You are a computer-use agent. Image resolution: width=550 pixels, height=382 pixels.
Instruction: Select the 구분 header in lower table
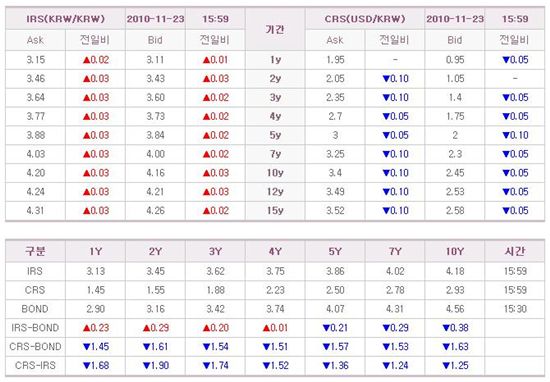coord(35,251)
